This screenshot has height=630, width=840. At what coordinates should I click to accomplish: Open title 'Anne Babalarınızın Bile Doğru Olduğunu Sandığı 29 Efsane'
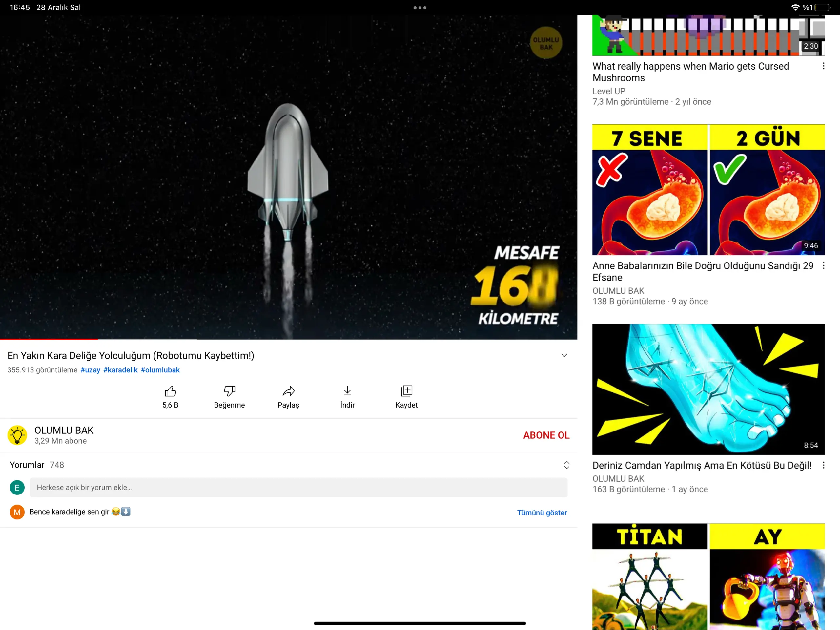pyautogui.click(x=703, y=271)
